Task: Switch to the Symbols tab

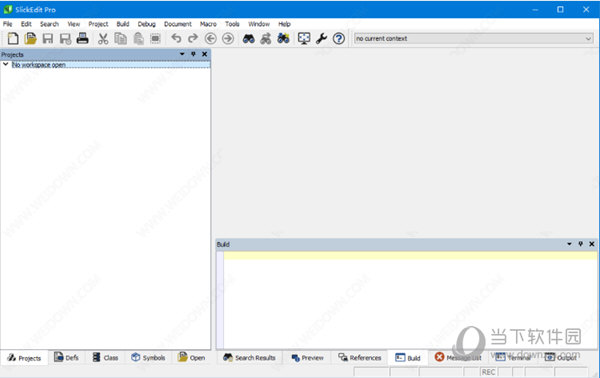Action: point(148,358)
